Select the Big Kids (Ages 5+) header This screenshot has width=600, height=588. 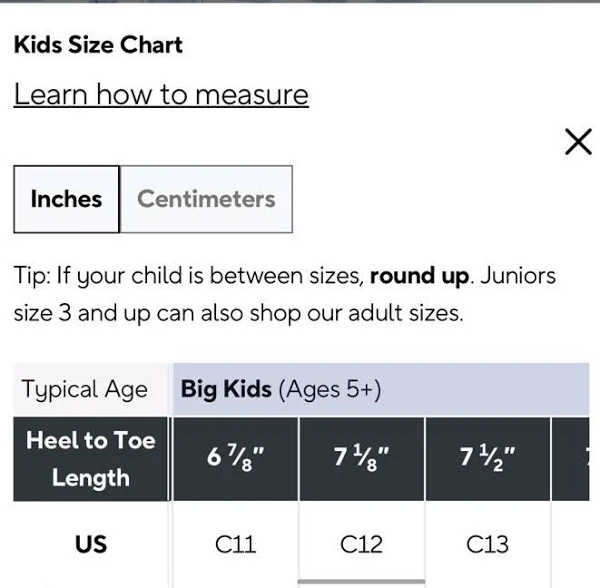point(281,390)
